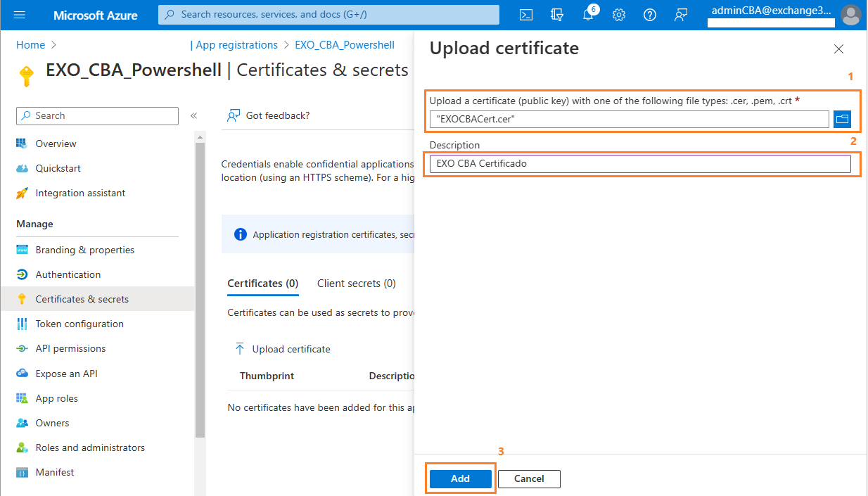Image resolution: width=868 pixels, height=496 pixels.
Task: Click the Add button
Action: (x=460, y=478)
